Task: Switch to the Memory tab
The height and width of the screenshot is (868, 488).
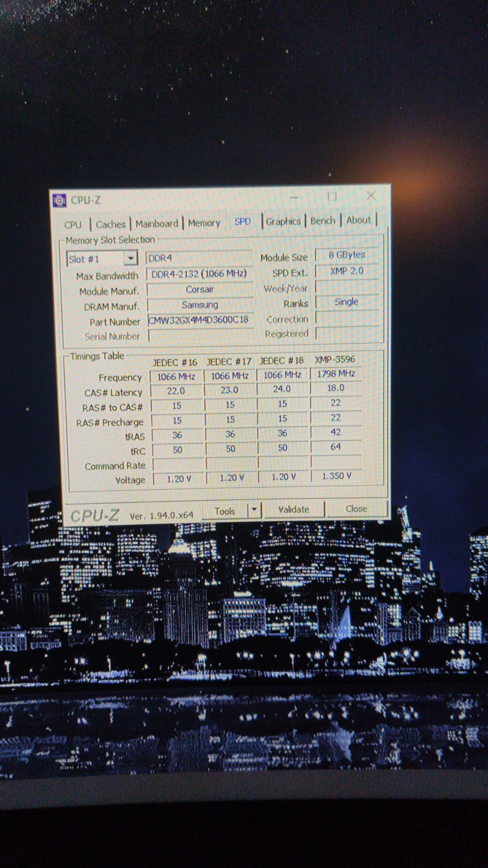Action: (x=204, y=223)
